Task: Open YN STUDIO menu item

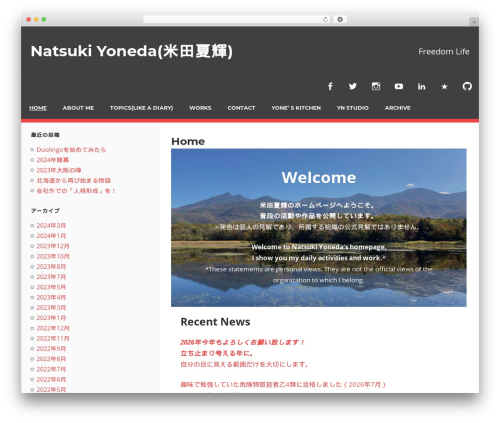Action: tap(352, 108)
